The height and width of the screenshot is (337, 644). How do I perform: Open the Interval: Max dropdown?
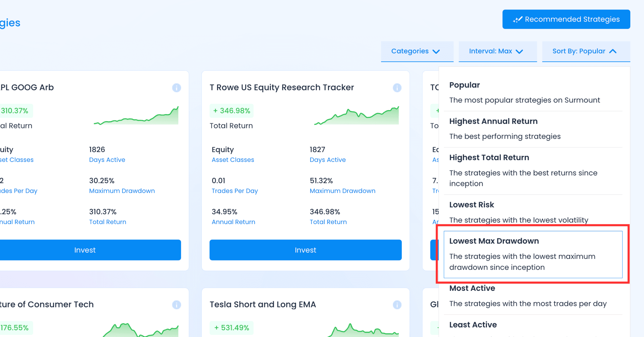[x=498, y=51]
